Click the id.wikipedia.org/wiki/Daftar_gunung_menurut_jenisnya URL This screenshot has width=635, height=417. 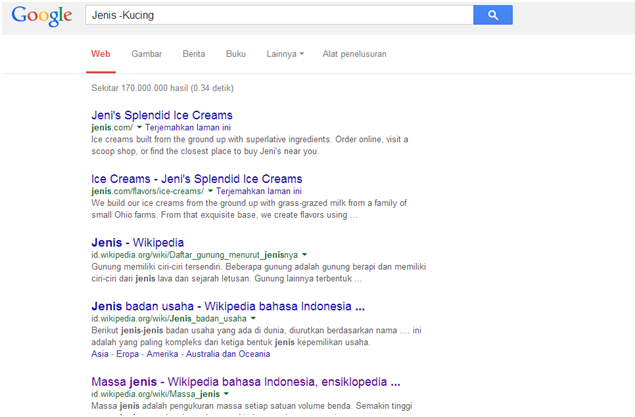click(194, 255)
